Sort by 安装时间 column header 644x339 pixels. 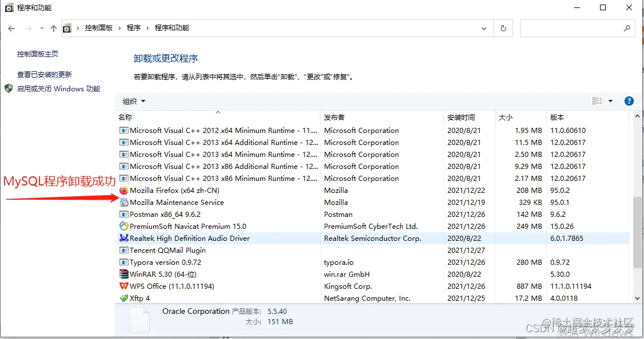470,117
